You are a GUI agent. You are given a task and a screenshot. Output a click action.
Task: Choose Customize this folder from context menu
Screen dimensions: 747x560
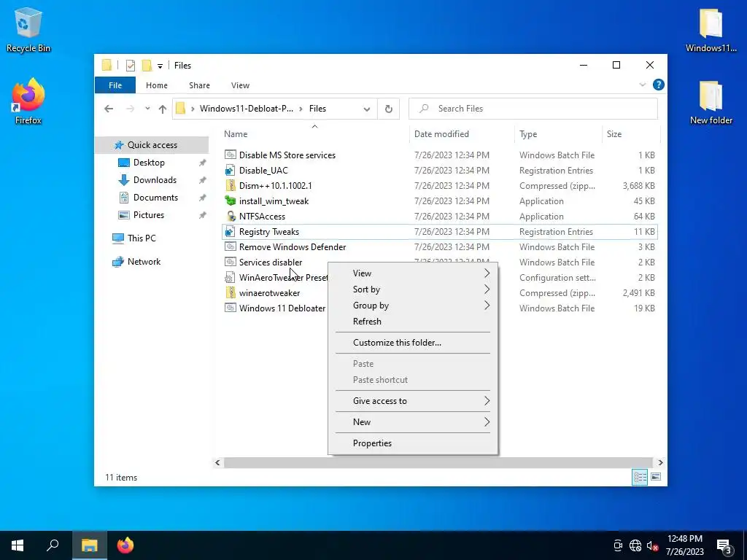(x=413, y=343)
